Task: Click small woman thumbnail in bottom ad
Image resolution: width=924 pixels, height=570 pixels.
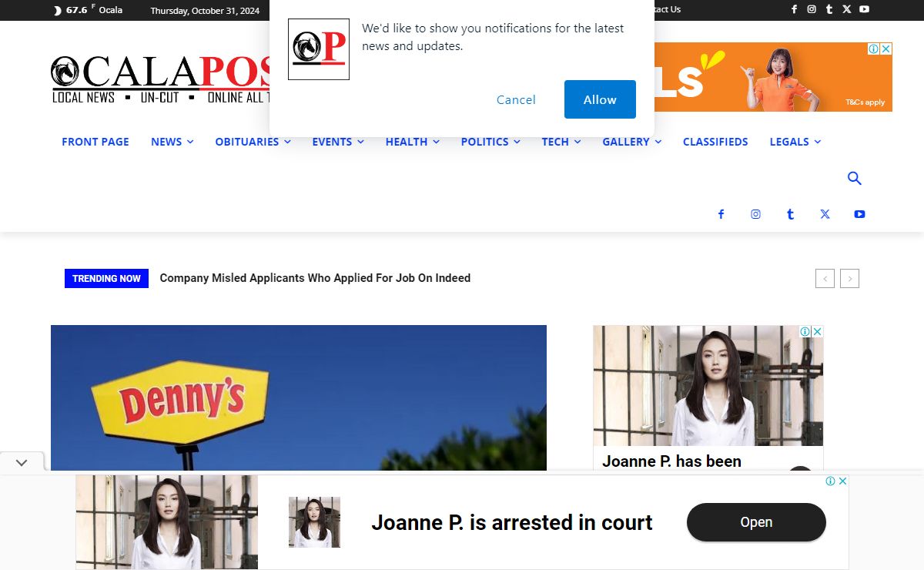Action: tap(314, 522)
